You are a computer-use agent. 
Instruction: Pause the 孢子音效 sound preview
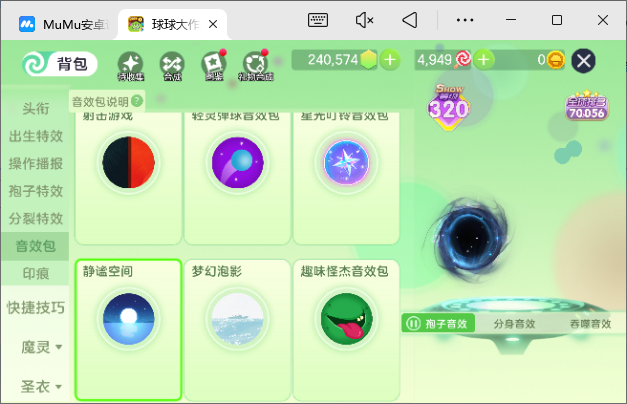414,323
